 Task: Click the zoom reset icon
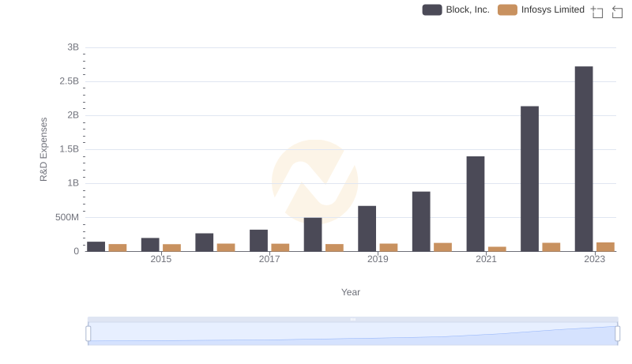pos(617,12)
